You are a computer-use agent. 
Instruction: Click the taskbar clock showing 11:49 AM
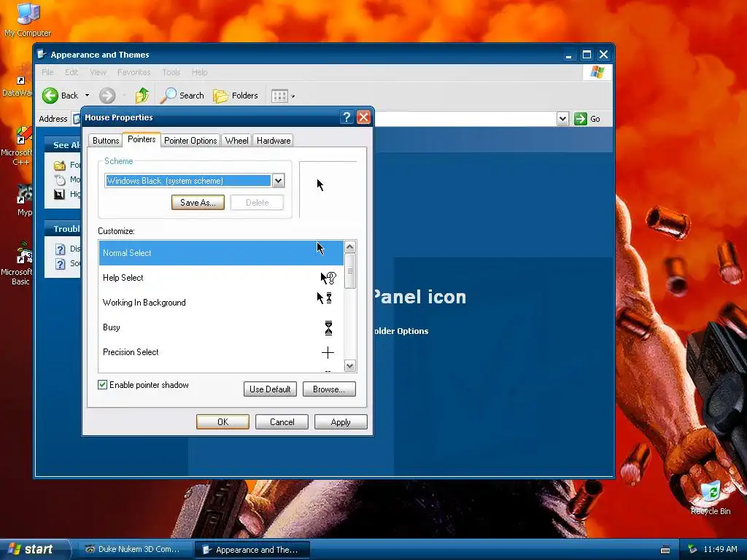720,550
